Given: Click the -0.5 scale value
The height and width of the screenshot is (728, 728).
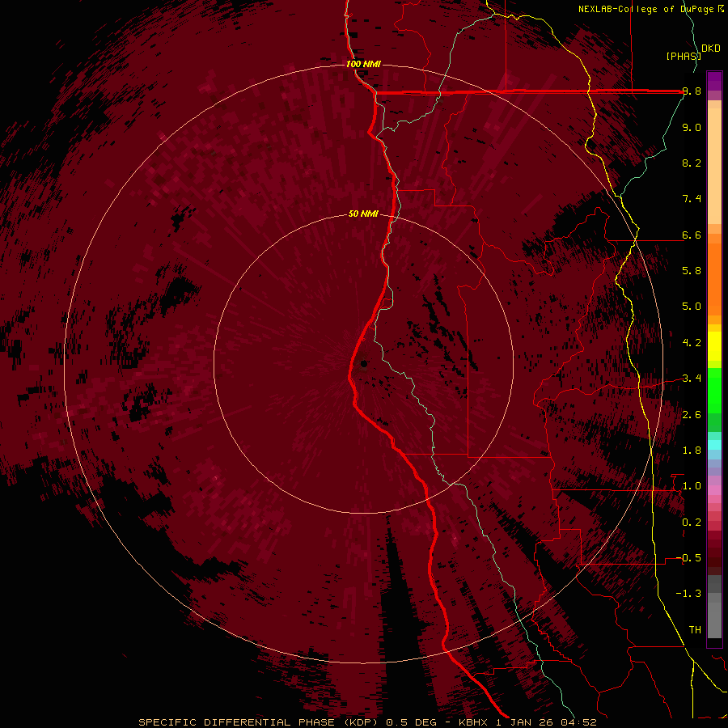Looking at the screenshot, I should coord(688,558).
